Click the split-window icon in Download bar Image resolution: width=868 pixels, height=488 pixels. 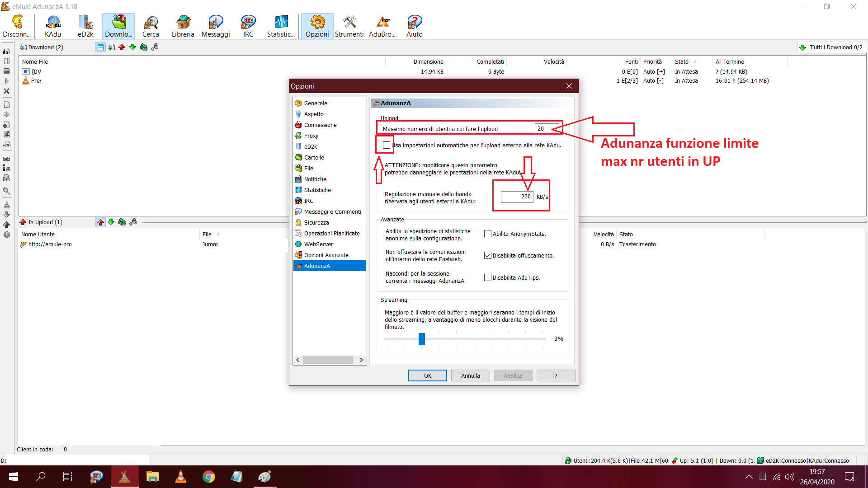(100, 47)
